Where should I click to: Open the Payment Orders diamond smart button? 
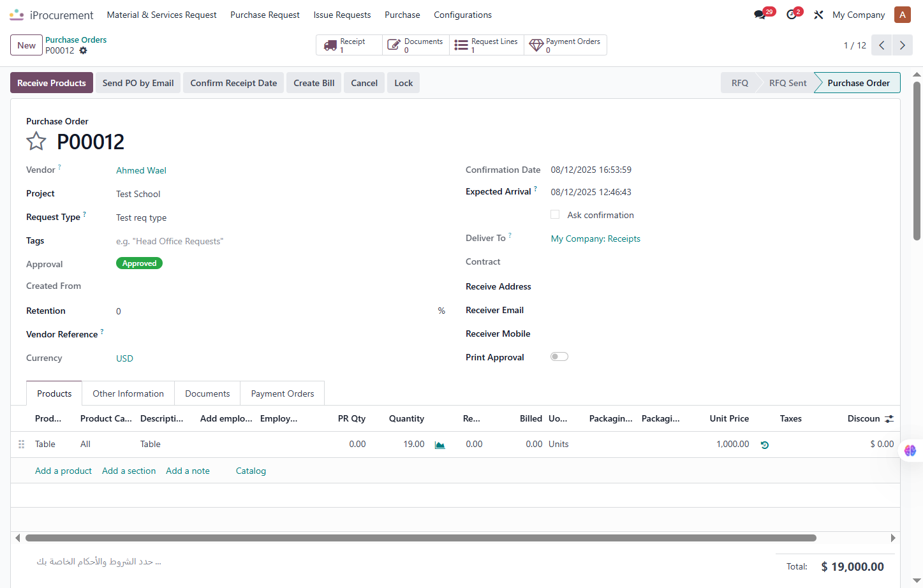565,45
